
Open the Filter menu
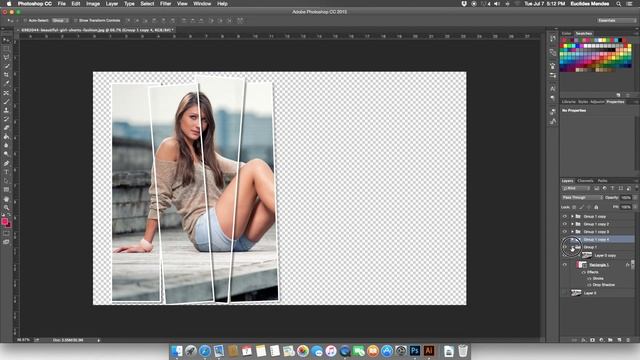[165, 4]
